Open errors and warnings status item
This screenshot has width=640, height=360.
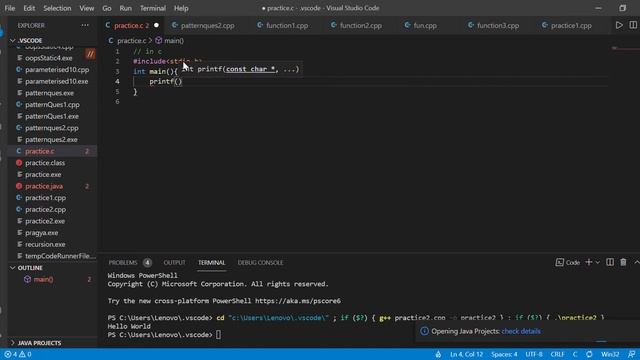point(18,354)
